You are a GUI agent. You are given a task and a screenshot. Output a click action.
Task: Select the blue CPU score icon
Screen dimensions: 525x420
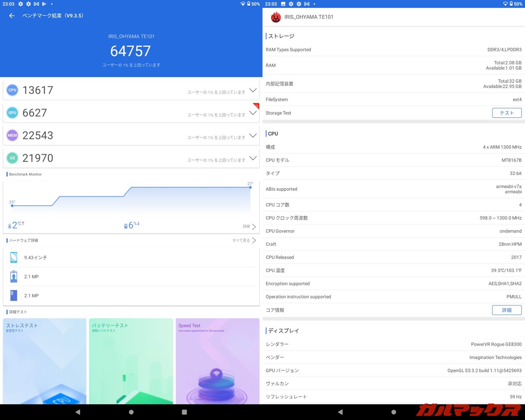12,90
